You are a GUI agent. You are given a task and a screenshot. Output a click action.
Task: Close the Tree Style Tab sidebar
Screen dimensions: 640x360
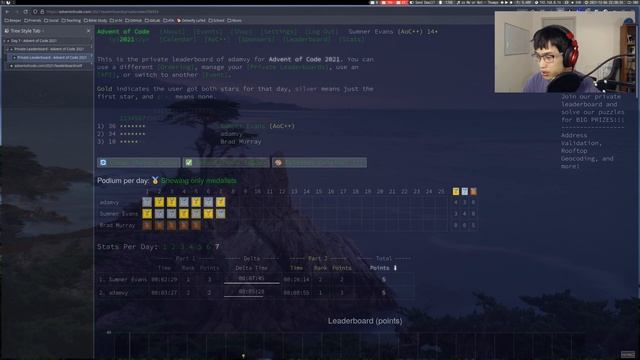point(89,31)
